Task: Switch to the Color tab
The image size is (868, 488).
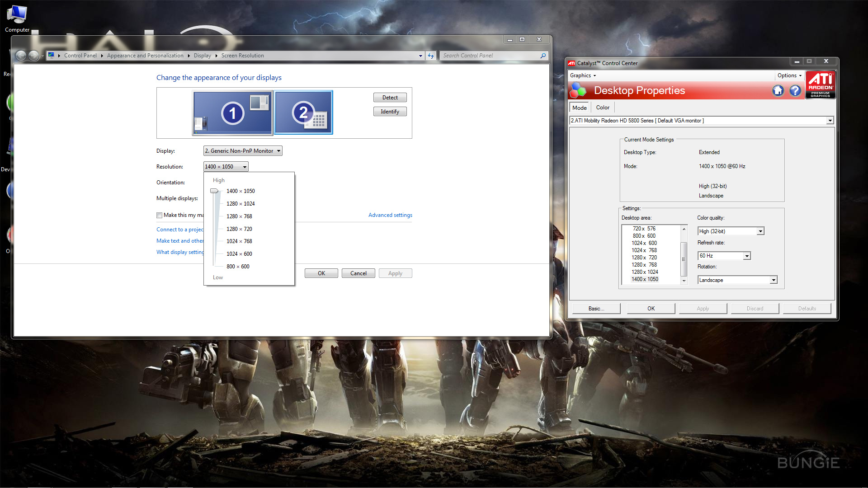Action: tap(603, 108)
